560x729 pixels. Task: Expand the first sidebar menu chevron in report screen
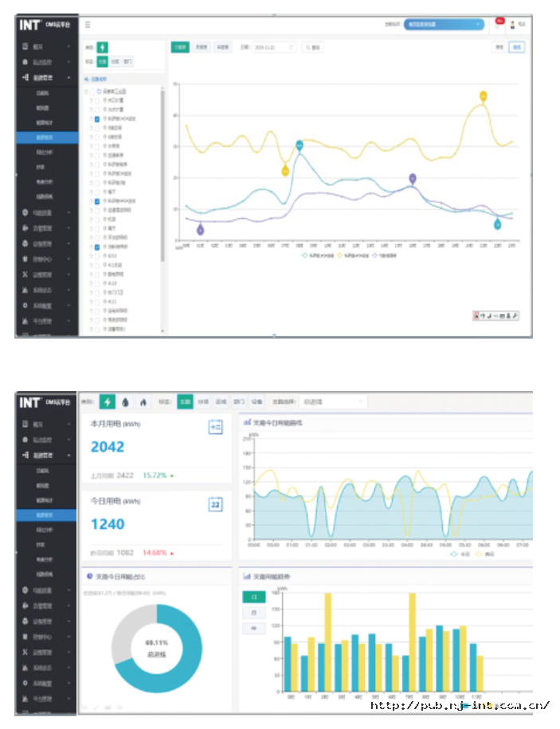coord(69,46)
